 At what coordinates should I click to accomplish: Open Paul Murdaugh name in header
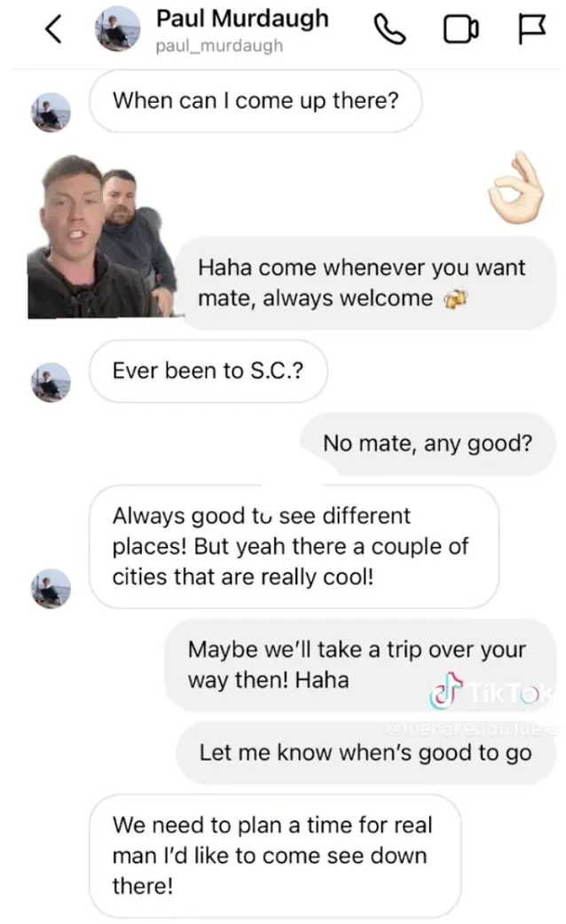point(242,19)
